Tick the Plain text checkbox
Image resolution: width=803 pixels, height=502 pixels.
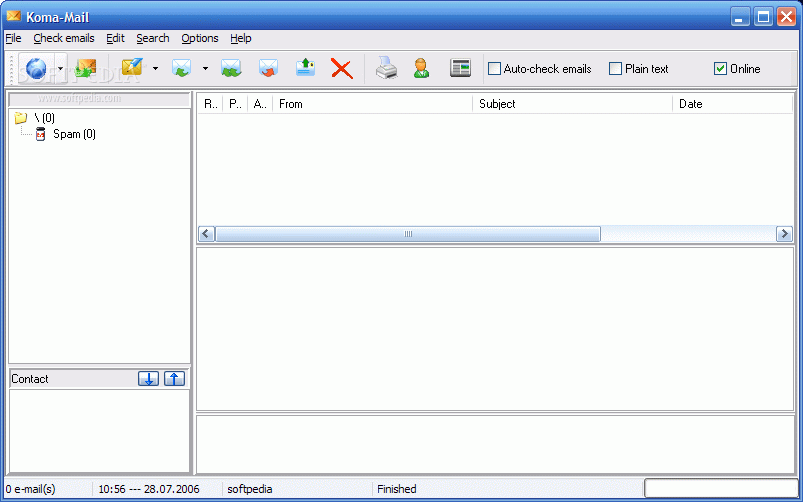[616, 69]
